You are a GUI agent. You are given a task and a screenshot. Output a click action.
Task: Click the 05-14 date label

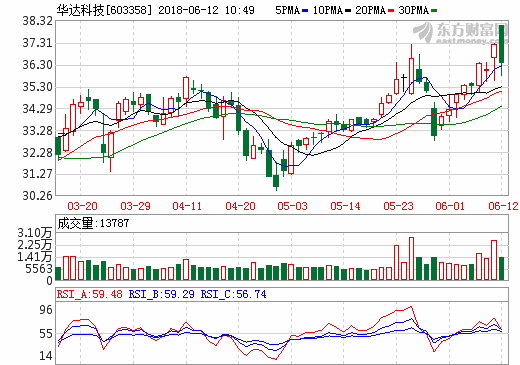345,206
